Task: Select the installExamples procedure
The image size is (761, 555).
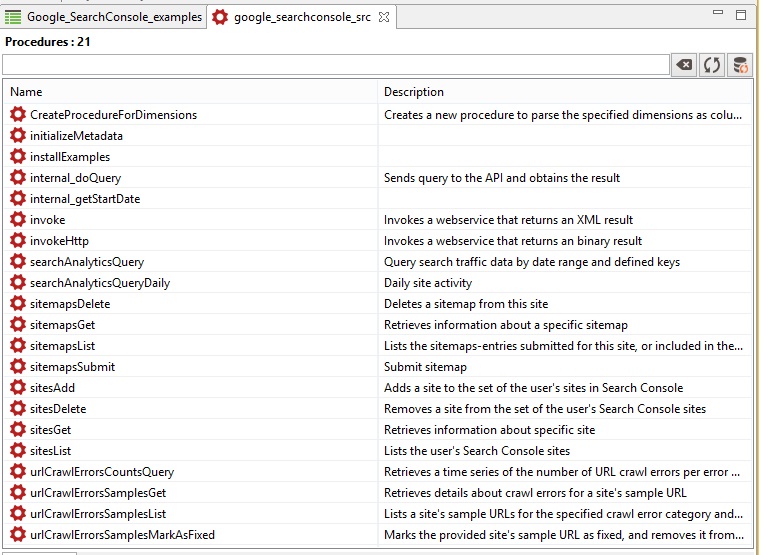Action: (70, 157)
